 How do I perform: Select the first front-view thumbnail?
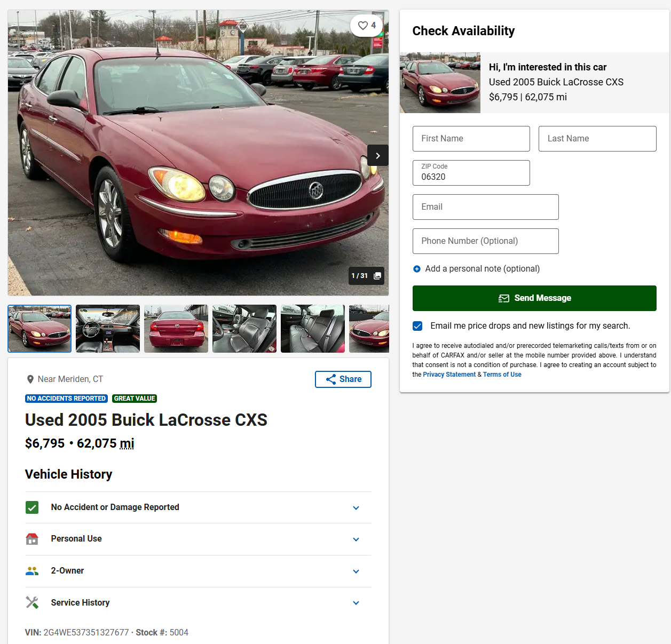pos(40,329)
